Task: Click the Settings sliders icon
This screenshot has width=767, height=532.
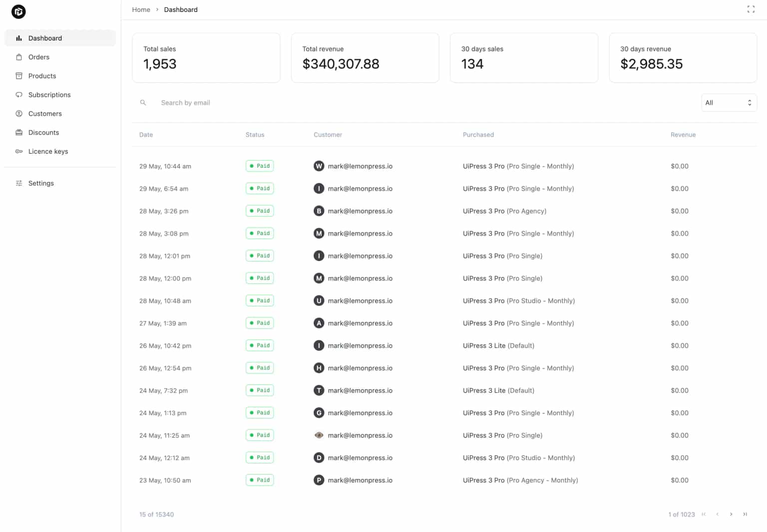Action: pos(19,184)
